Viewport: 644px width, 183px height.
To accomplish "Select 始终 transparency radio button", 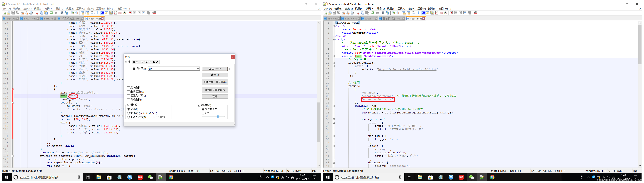I will 203,113.
